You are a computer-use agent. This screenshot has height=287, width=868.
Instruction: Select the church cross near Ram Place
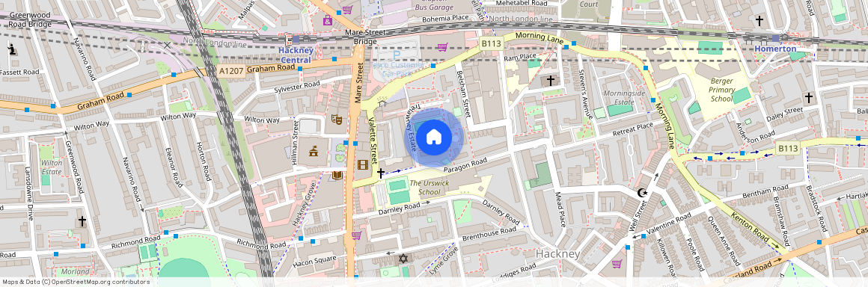(x=550, y=81)
